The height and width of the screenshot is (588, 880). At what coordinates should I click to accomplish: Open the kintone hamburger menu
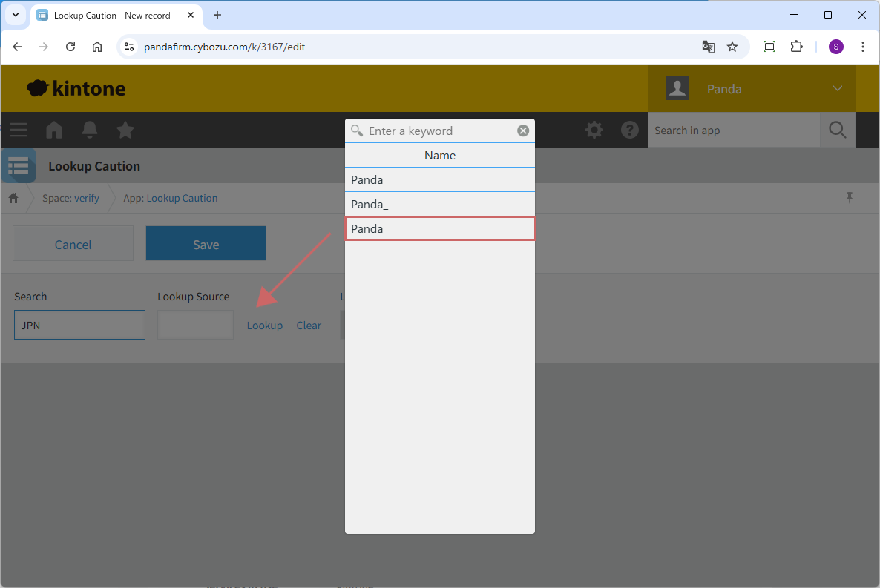pos(19,131)
